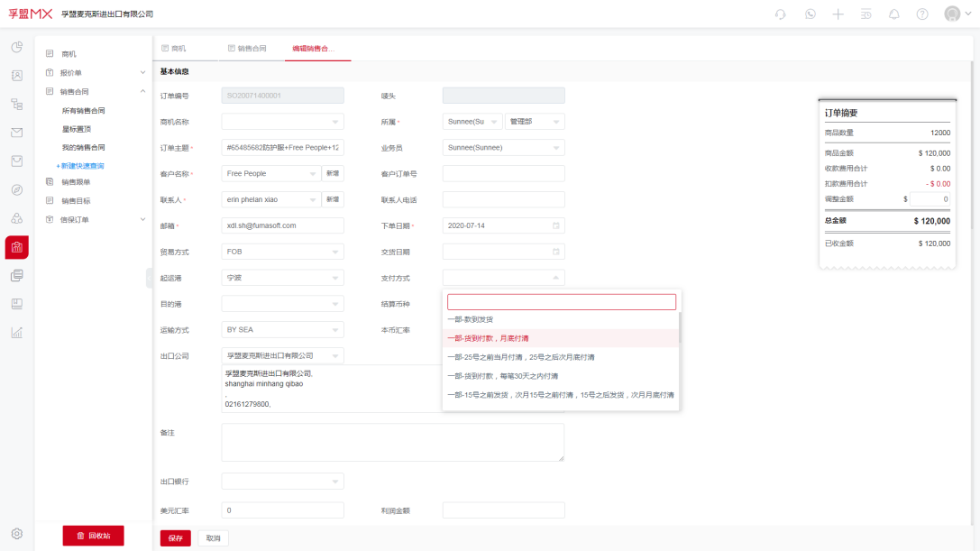Screen dimensions: 980x551
Task: Open the recent history icon in top bar
Action: click(866, 14)
